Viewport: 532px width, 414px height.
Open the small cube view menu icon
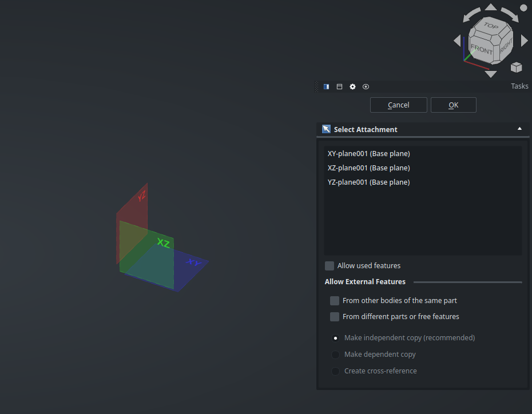coord(516,67)
